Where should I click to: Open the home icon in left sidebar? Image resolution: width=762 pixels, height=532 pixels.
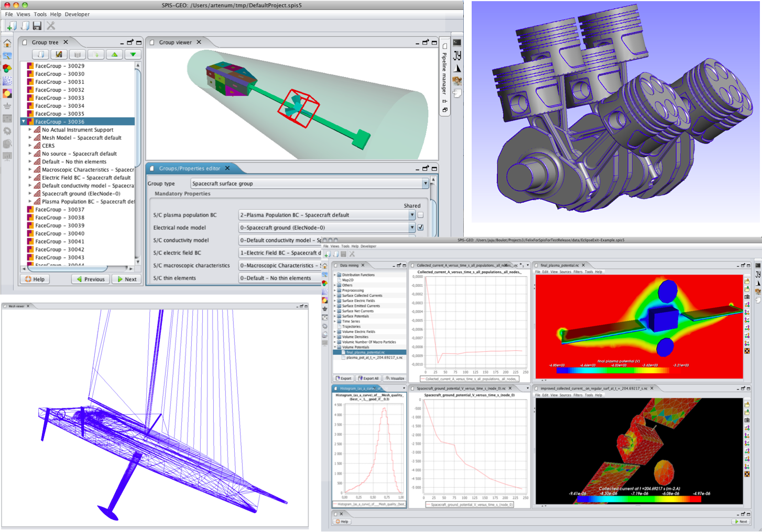[x=7, y=43]
